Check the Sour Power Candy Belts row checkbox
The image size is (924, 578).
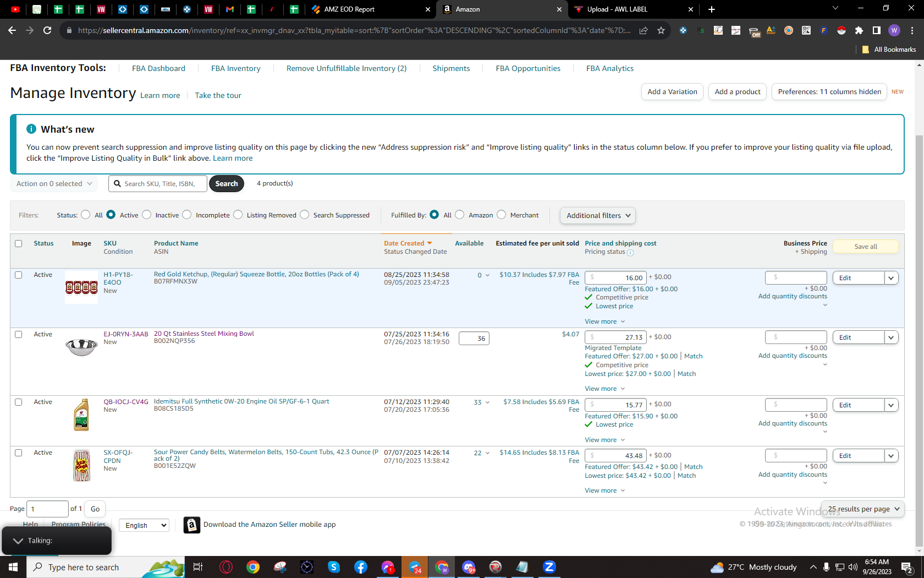click(x=19, y=452)
